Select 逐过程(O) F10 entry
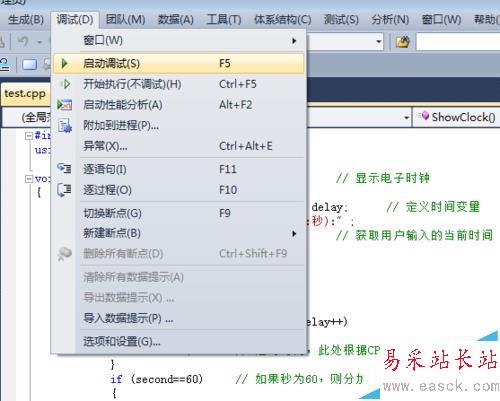The image size is (500, 401). [x=179, y=190]
